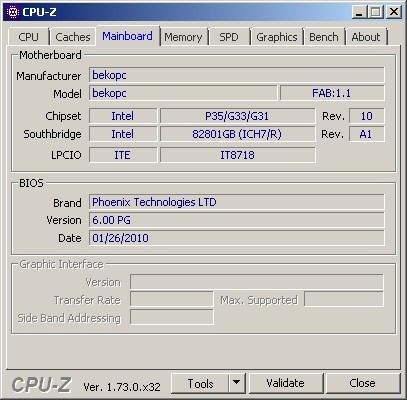Click the BIOS version 6.00 PG field
The width and height of the screenshot is (407, 400).
(x=237, y=220)
